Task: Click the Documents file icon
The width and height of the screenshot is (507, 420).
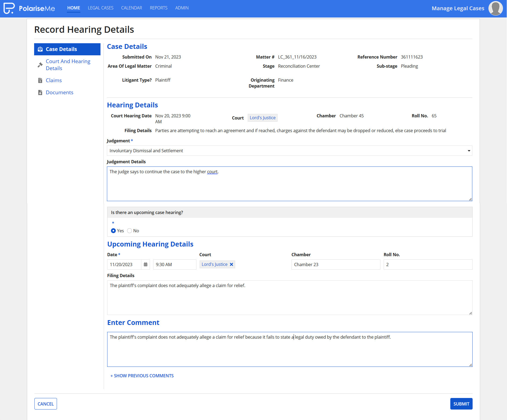Action: tap(40, 92)
